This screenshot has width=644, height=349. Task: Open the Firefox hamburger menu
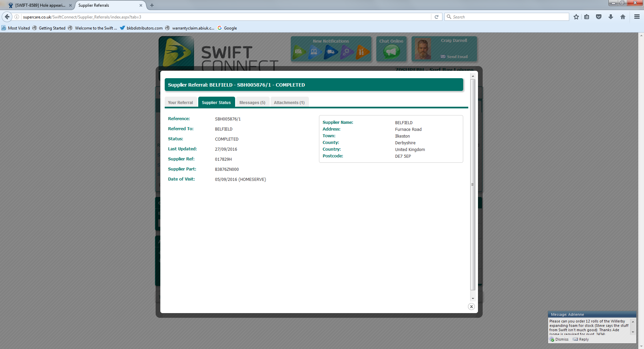click(637, 17)
